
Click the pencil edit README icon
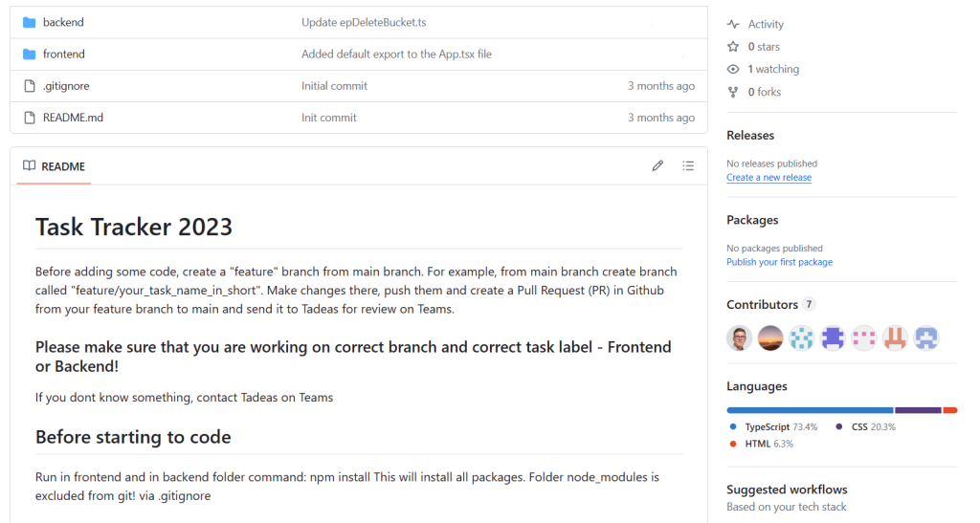657,166
